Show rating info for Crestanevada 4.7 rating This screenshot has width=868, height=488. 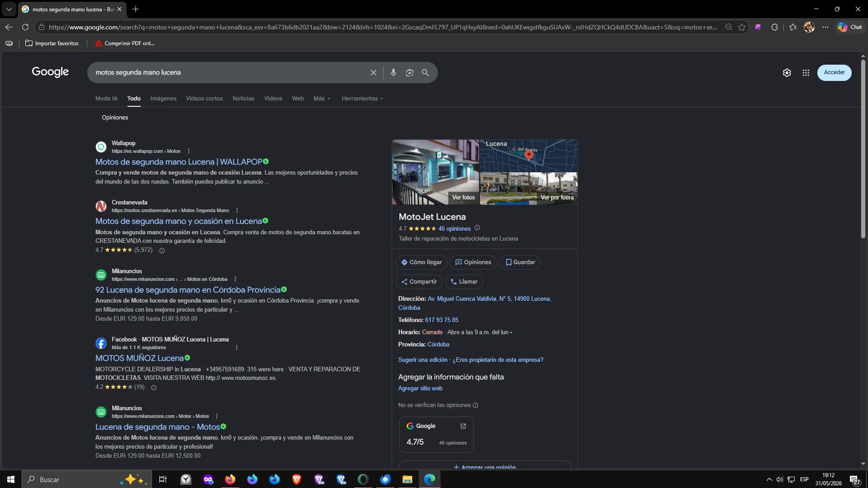(162, 250)
